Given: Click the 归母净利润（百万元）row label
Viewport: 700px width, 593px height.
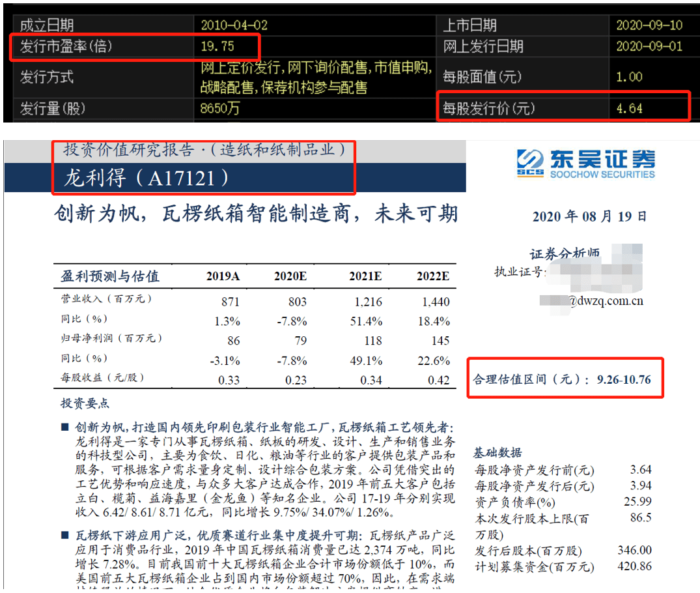Looking at the screenshot, I should 111,338.
